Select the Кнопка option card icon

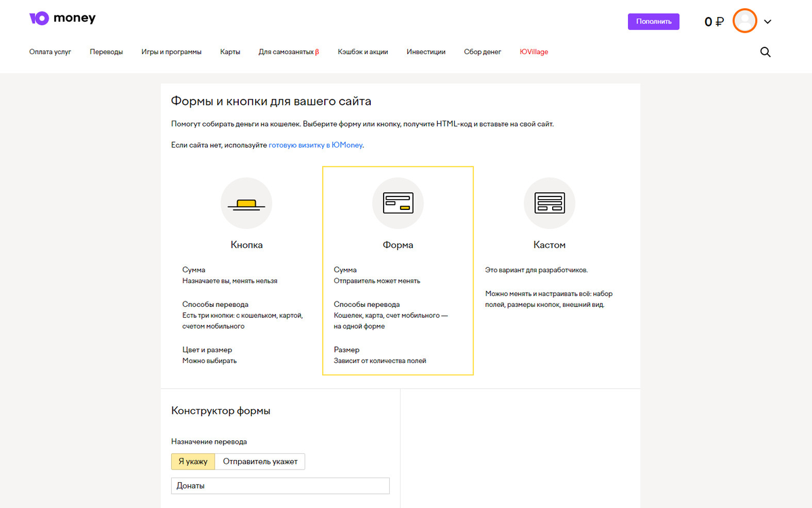click(246, 203)
